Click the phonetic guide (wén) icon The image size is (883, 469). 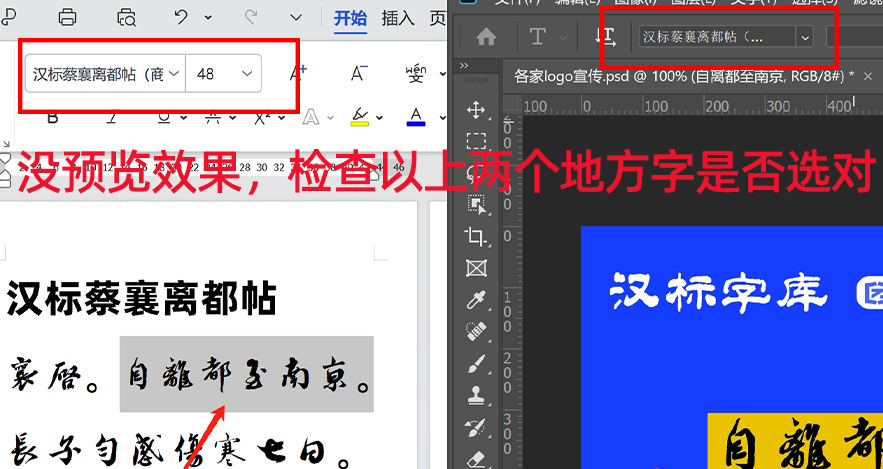click(x=416, y=73)
